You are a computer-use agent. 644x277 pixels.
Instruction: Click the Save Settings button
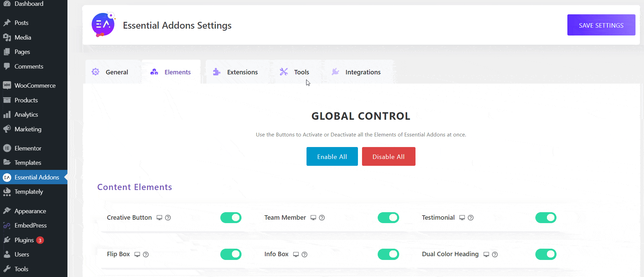coord(601,25)
